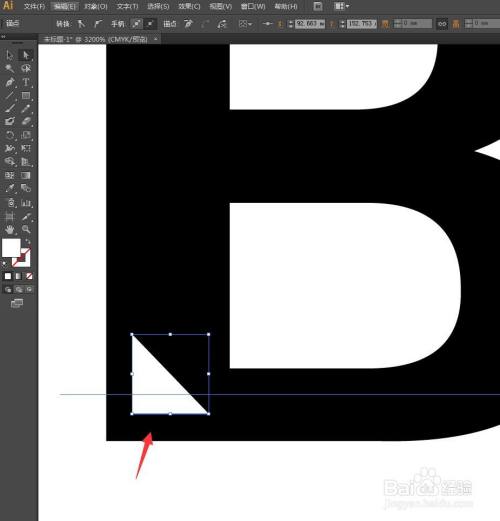500x521 pixels.
Task: Select the Pen tool in the toolbox
Action: 10,82
